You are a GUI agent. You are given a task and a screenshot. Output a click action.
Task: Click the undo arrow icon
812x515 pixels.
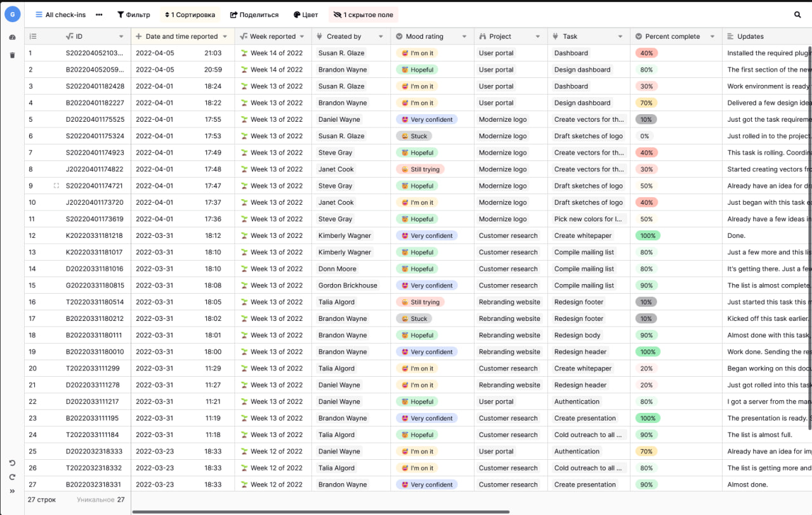tap(12, 463)
